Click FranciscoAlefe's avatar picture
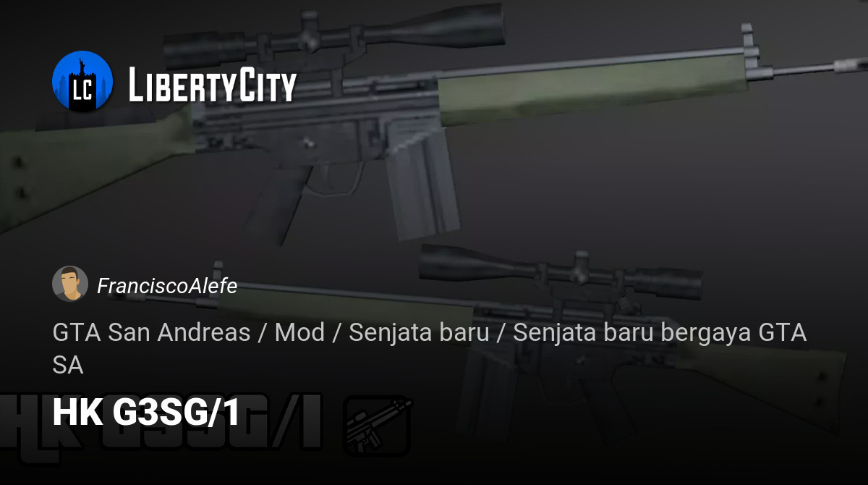 click(x=70, y=284)
